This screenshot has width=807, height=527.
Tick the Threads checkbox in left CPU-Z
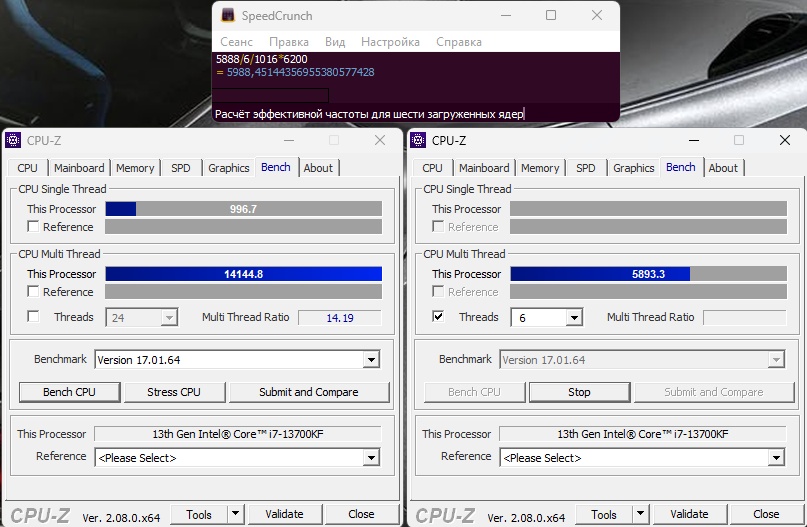[x=33, y=316]
